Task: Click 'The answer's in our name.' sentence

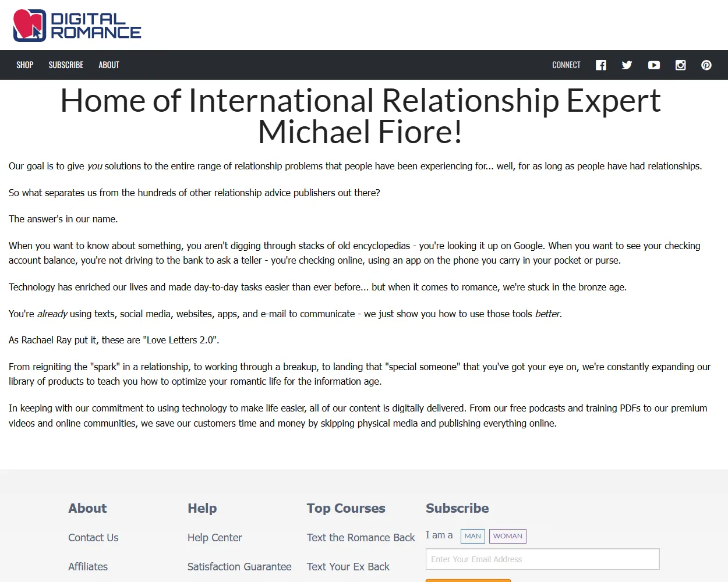Action: pyautogui.click(x=63, y=219)
